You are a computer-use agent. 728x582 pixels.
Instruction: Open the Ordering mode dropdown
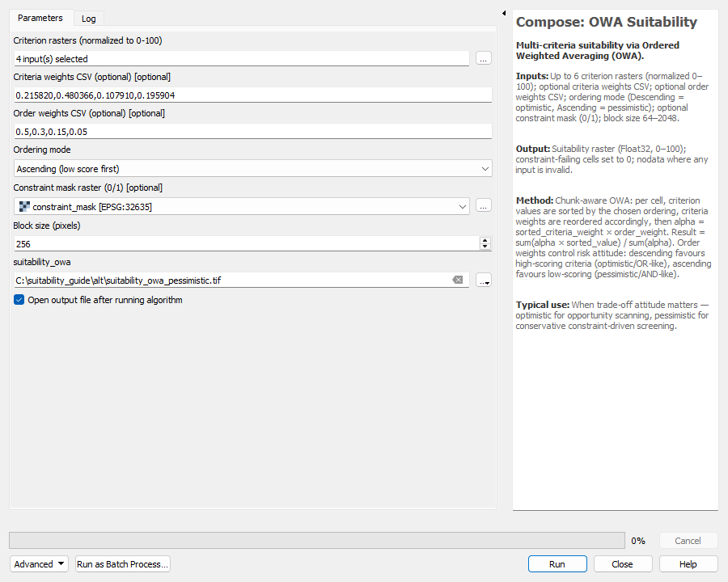click(x=252, y=169)
